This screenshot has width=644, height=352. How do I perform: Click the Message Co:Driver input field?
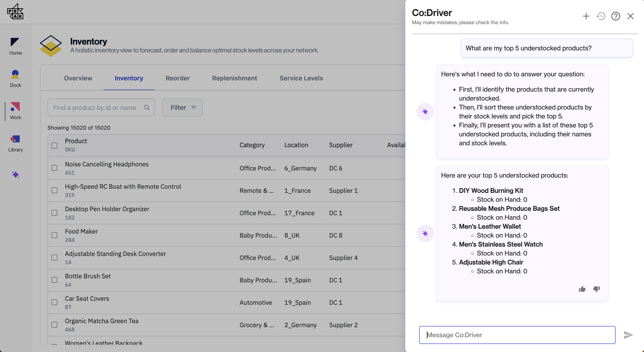[517, 335]
